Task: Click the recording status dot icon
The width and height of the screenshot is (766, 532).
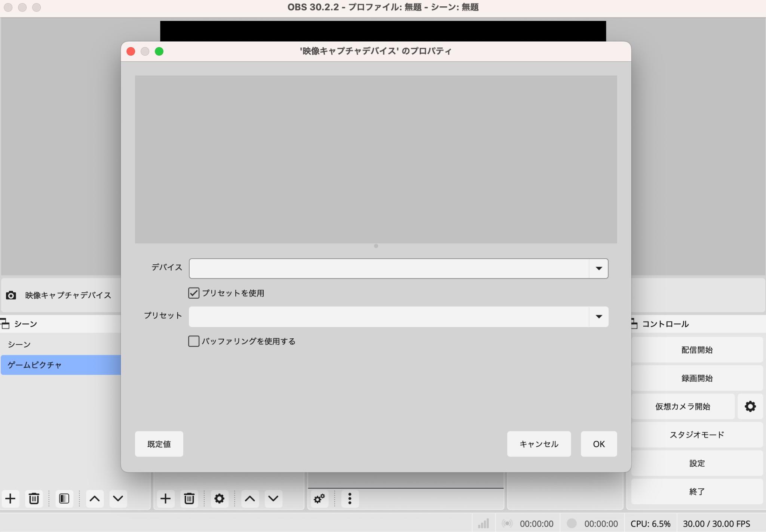Action: pyautogui.click(x=572, y=523)
